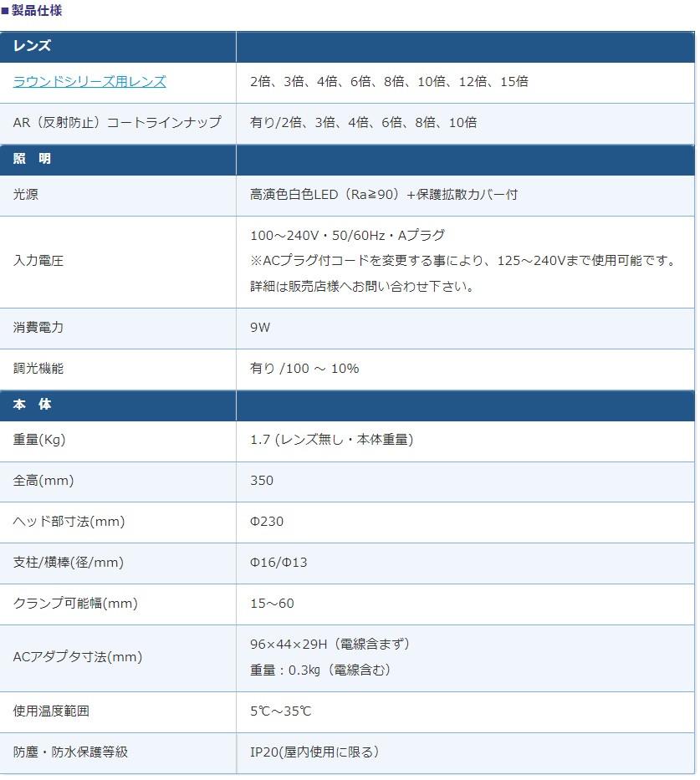Click the 9W value

coord(260,328)
